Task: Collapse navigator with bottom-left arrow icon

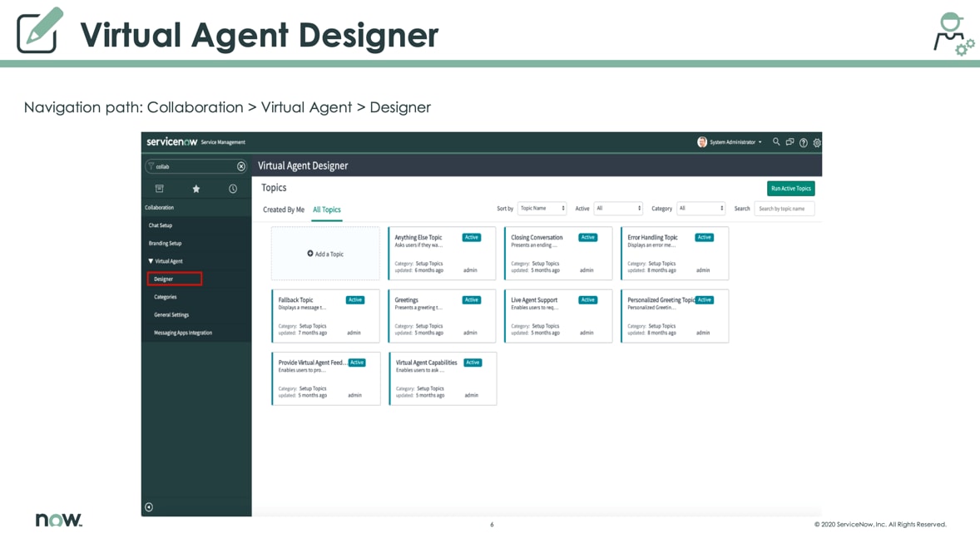Action: 149,507
